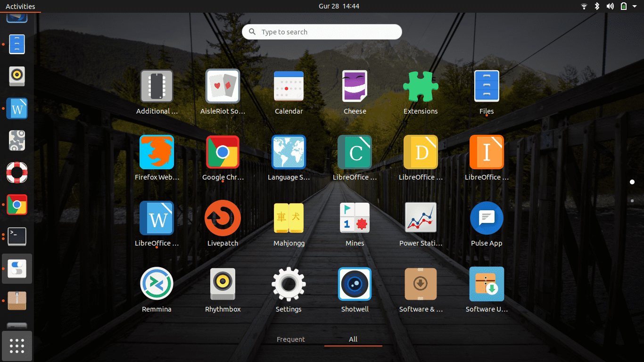Screen dimensions: 644x362
Task: Open system menu dropdown arrow
Action: [634, 6]
